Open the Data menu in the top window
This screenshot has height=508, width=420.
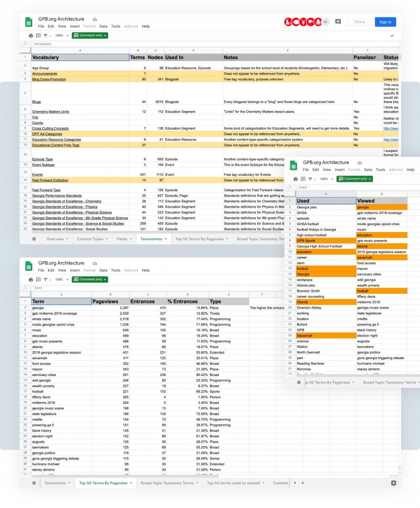pos(103,26)
